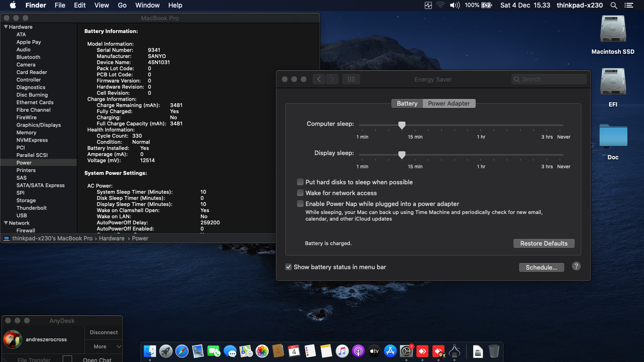Open the Mail app in dock

(x=198, y=351)
